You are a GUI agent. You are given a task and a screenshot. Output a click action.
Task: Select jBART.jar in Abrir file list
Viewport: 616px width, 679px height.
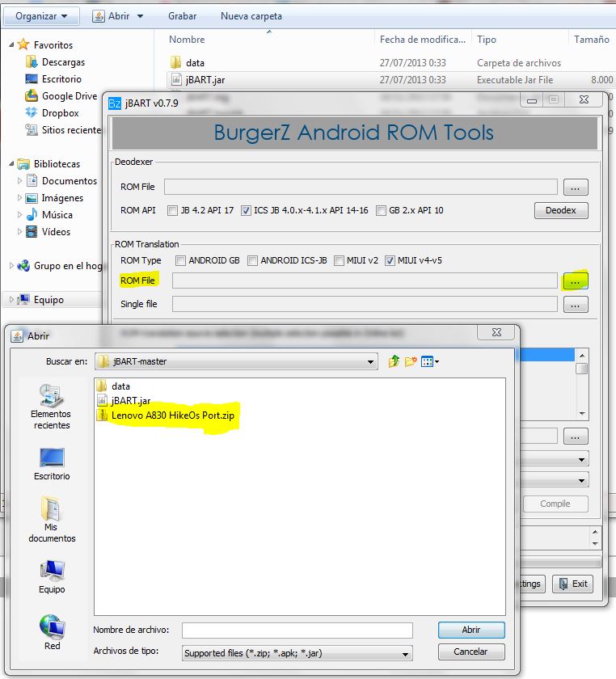pos(124,401)
